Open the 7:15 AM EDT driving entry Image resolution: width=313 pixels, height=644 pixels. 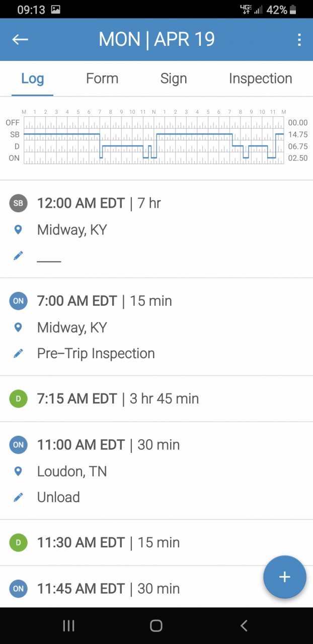[x=118, y=398]
